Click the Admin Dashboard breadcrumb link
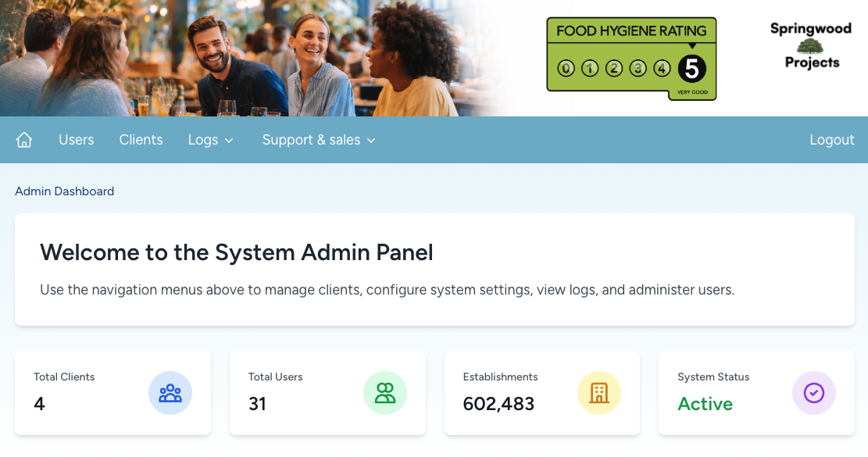This screenshot has height=457, width=868. click(x=64, y=191)
